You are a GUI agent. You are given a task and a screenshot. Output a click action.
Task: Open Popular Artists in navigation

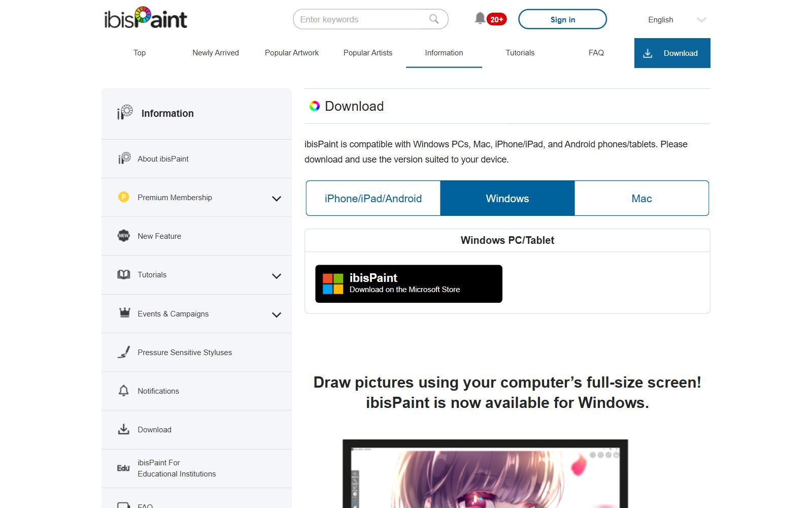(x=368, y=53)
